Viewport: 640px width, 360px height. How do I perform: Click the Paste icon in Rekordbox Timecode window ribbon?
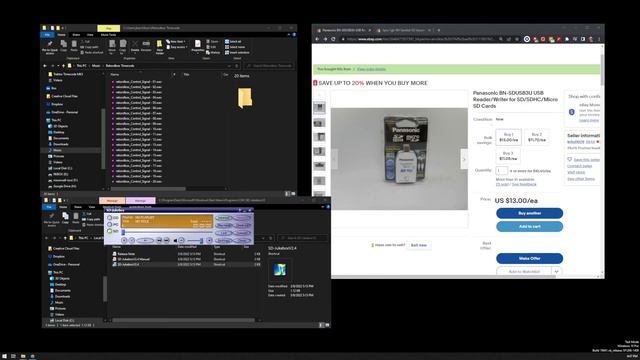point(74,46)
